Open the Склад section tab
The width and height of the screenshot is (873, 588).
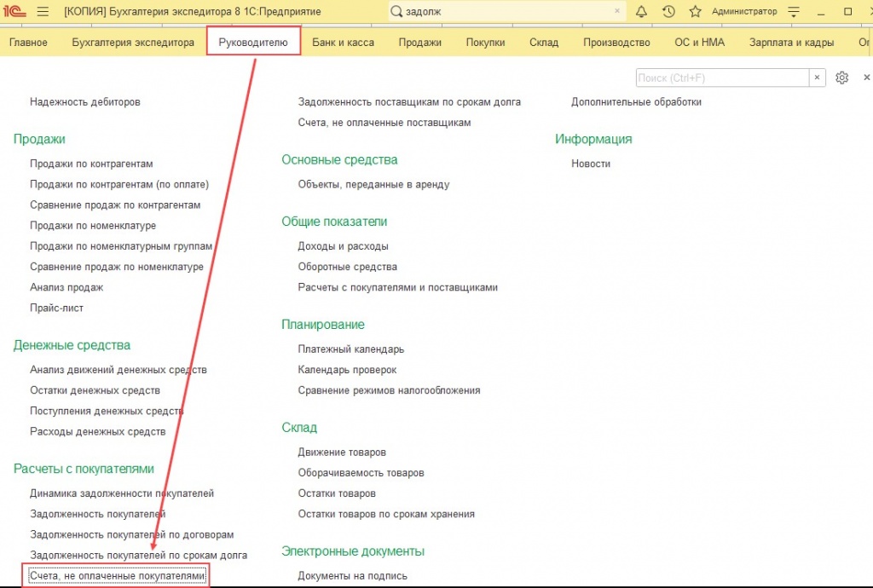544,43
